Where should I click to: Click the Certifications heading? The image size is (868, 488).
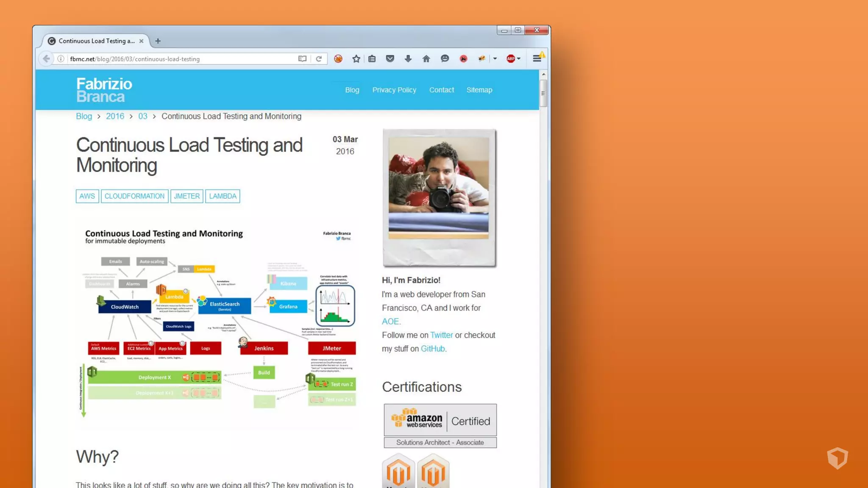(422, 387)
